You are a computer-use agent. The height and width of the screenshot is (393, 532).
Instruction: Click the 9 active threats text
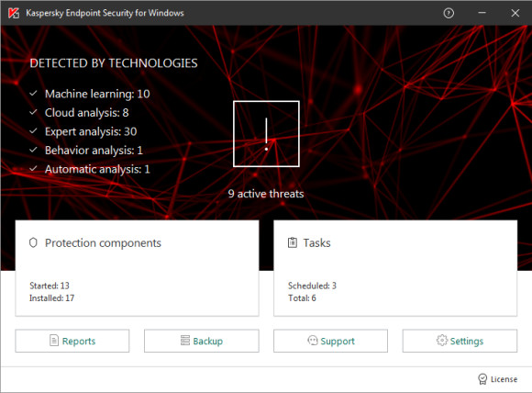pos(266,194)
